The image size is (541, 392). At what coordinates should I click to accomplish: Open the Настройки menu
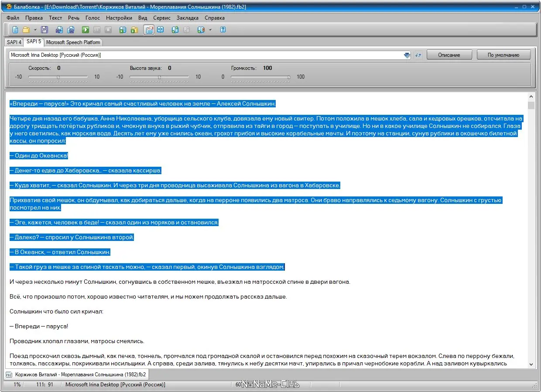tap(119, 18)
